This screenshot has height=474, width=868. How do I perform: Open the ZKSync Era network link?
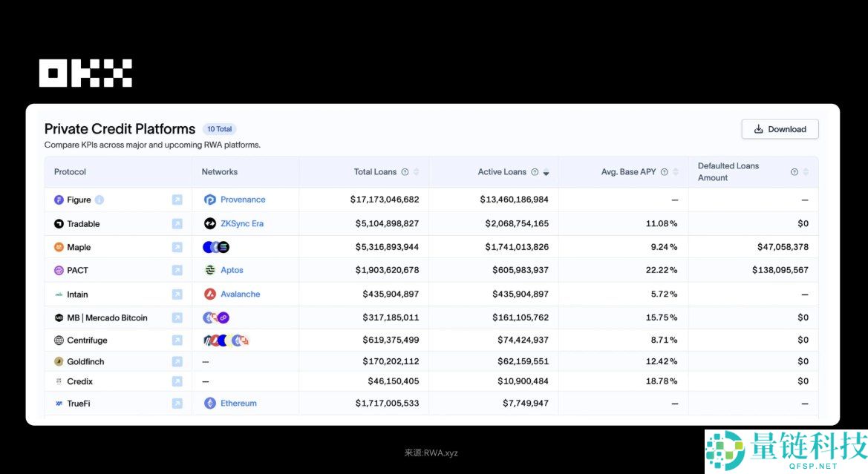tap(241, 223)
